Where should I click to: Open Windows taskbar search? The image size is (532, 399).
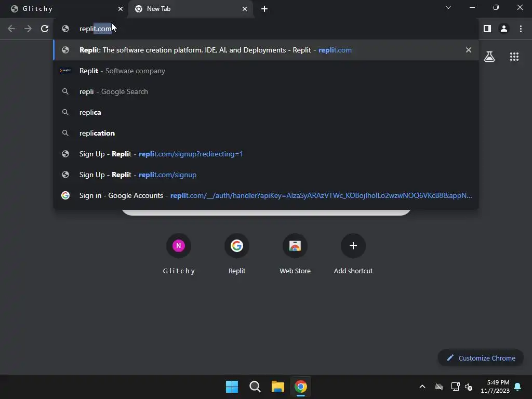pyautogui.click(x=255, y=387)
